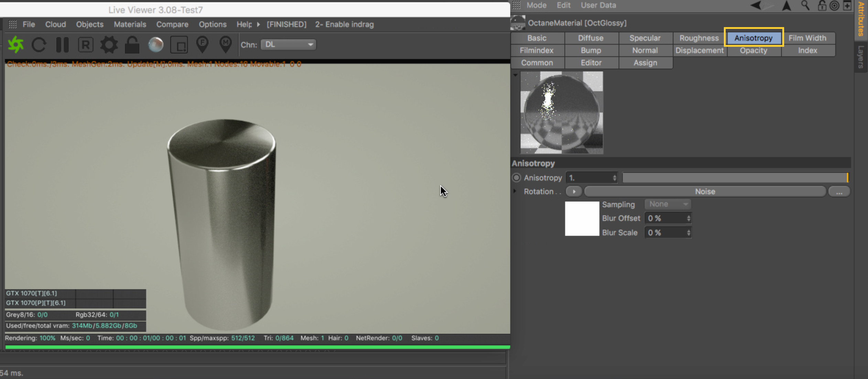Open Octane settings gear icon
This screenshot has width=868, height=379.
click(x=109, y=45)
